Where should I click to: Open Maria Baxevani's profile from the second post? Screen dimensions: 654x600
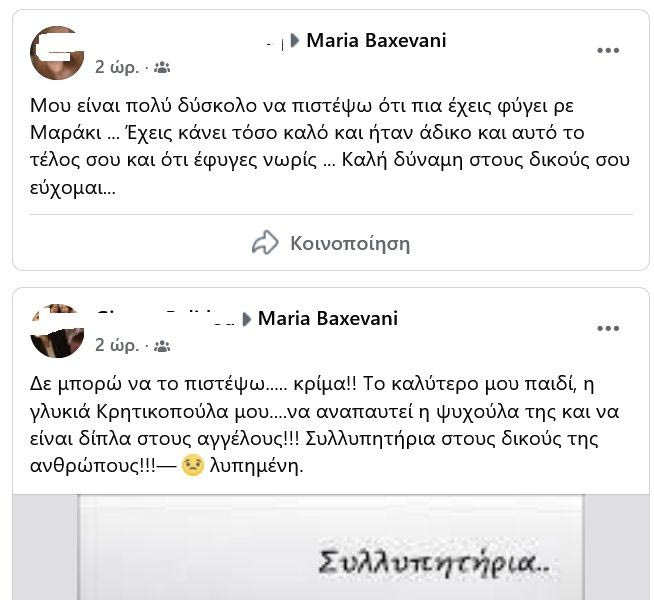[x=328, y=319]
